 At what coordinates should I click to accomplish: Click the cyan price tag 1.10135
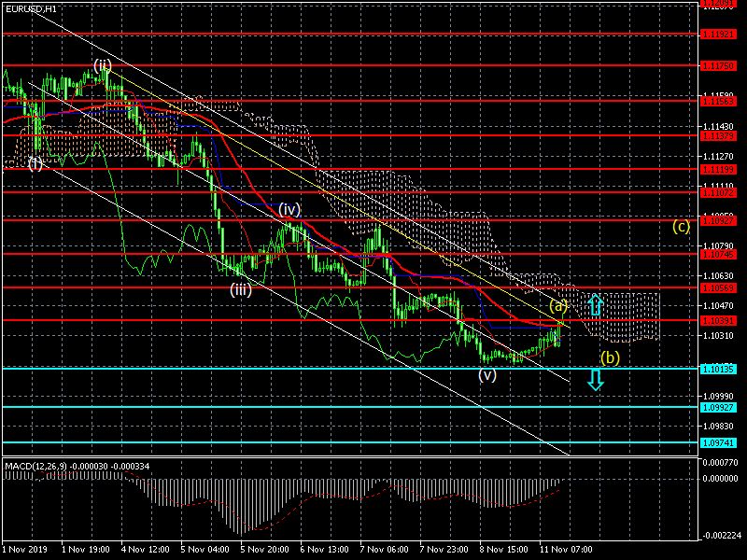(x=718, y=369)
